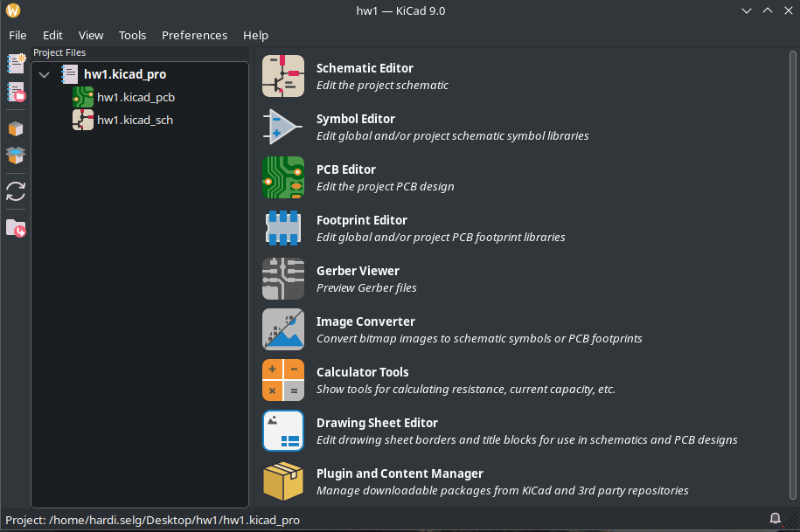Click the launcher panel vertical scrollbar
Image resolution: width=800 pixels, height=532 pixels.
point(792,275)
